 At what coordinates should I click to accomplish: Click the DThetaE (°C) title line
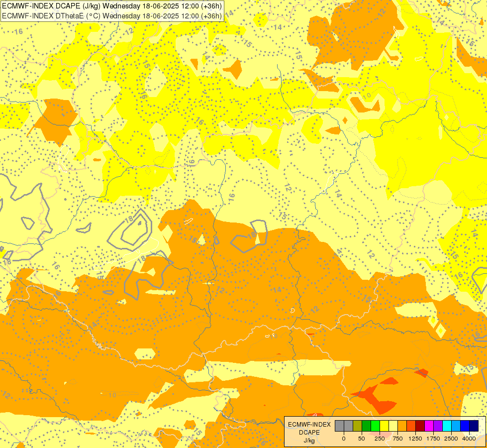(112, 15)
